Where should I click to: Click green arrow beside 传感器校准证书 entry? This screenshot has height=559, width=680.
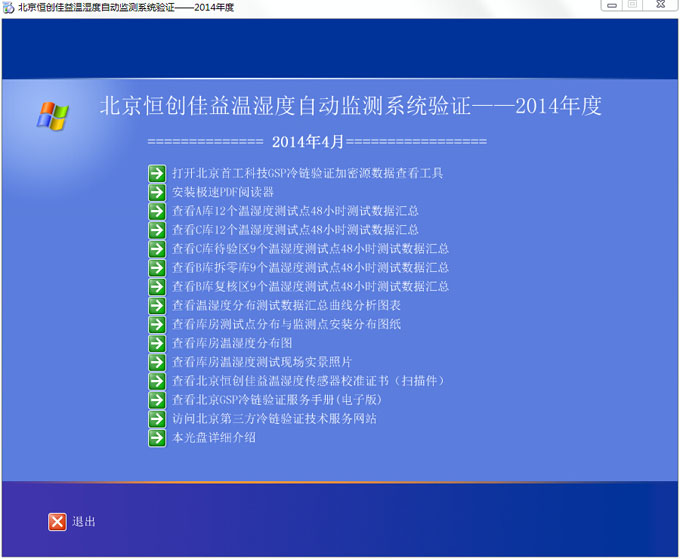pos(157,381)
